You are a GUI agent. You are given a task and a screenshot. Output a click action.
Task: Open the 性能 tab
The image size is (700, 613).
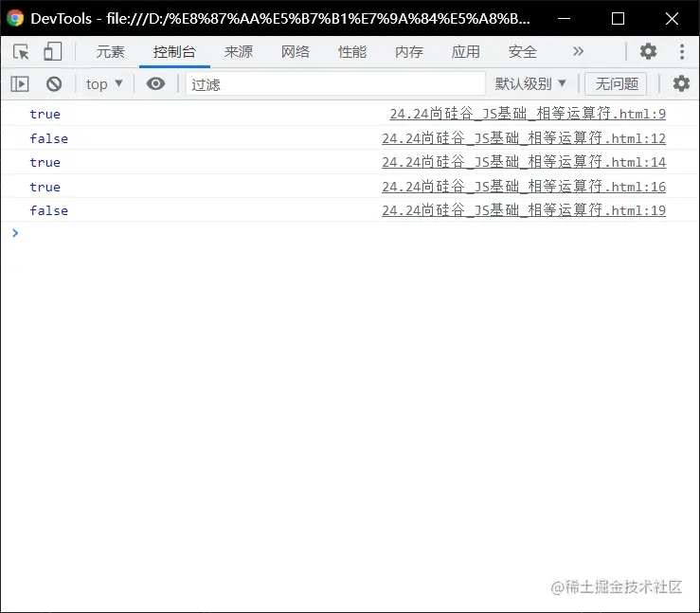click(352, 52)
